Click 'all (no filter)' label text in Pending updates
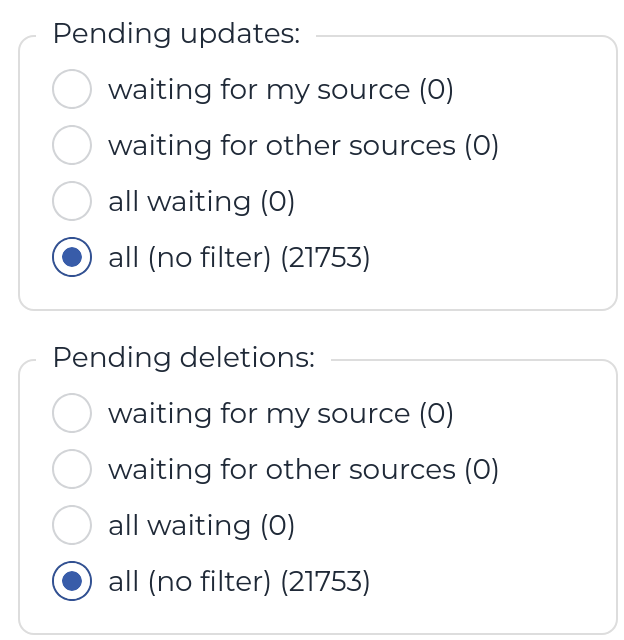 point(190,258)
